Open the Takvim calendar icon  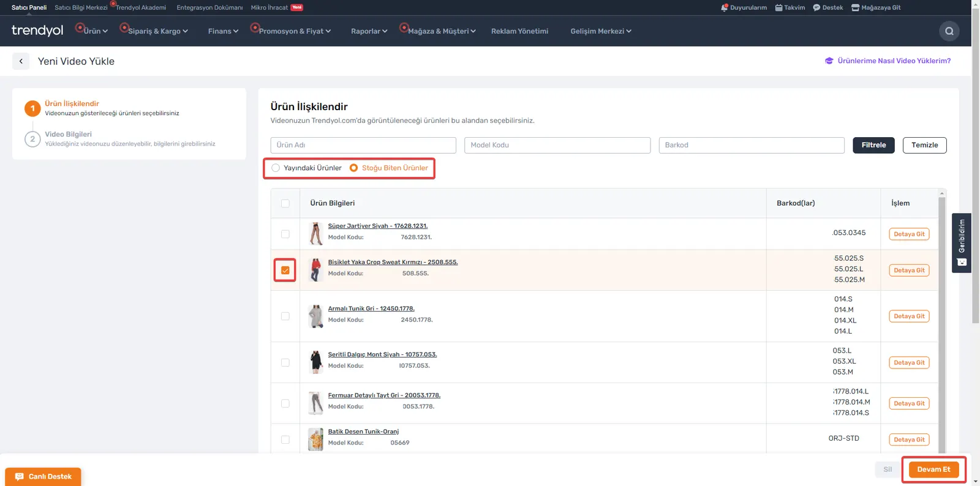point(779,8)
